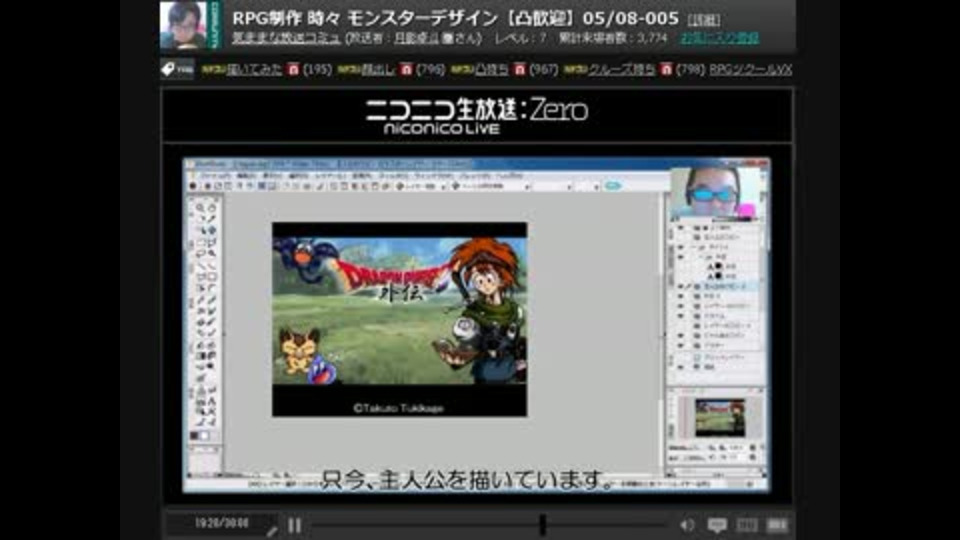
Task: Open the 気ままな放送コミュ community link
Action: click(x=286, y=38)
